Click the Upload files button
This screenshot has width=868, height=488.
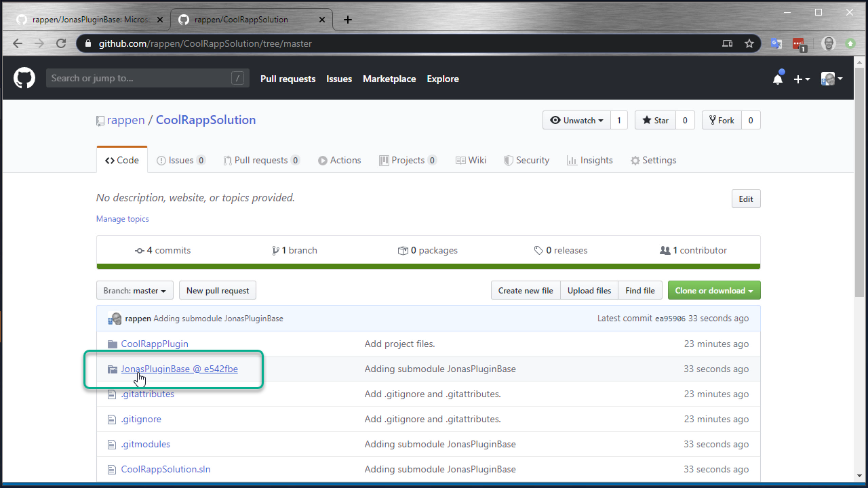(589, 291)
